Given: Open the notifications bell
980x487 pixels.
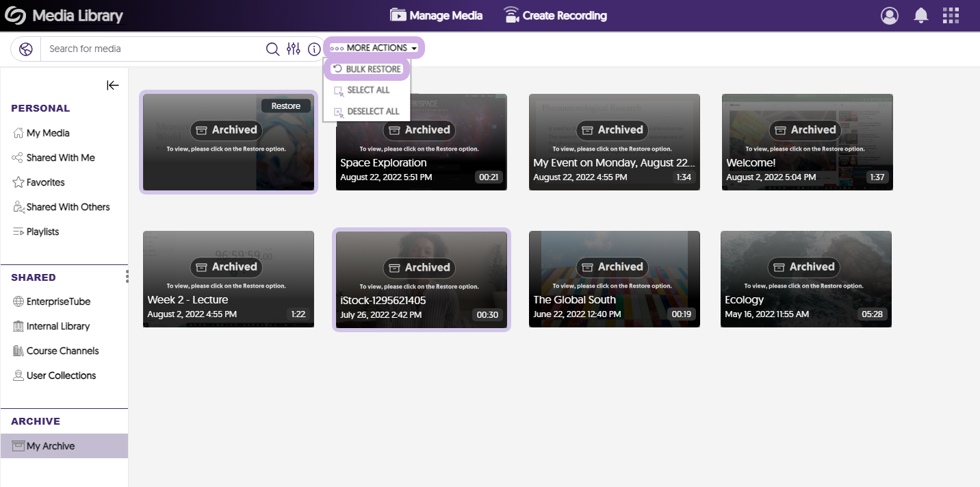Looking at the screenshot, I should [921, 16].
